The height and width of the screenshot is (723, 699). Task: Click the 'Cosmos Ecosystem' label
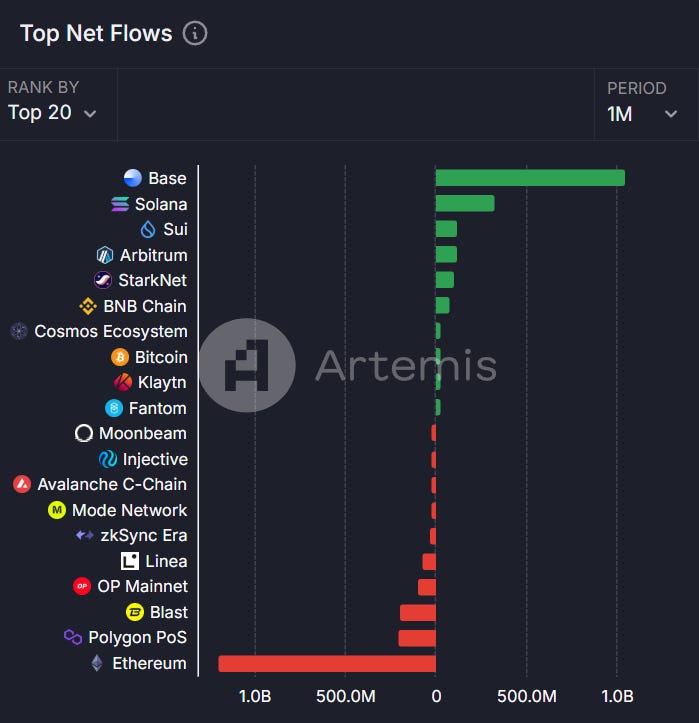pyautogui.click(x=111, y=332)
